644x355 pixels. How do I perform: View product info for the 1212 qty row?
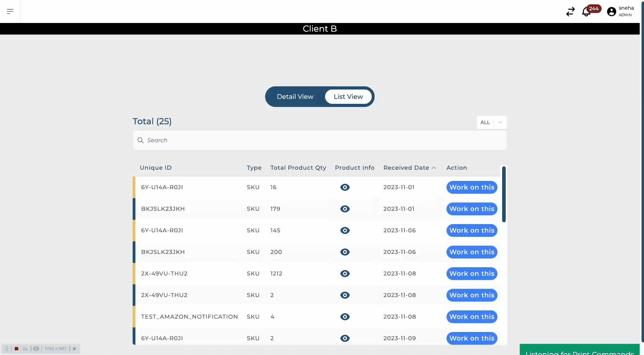click(345, 274)
